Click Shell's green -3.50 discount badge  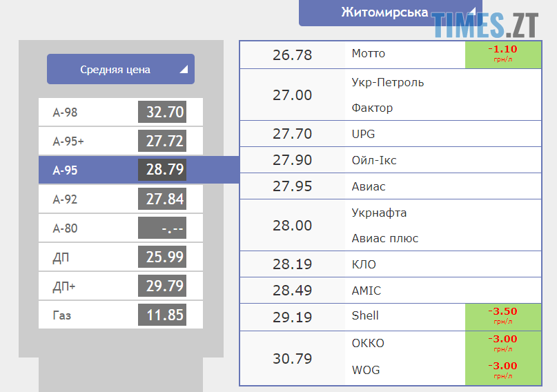[x=502, y=315]
